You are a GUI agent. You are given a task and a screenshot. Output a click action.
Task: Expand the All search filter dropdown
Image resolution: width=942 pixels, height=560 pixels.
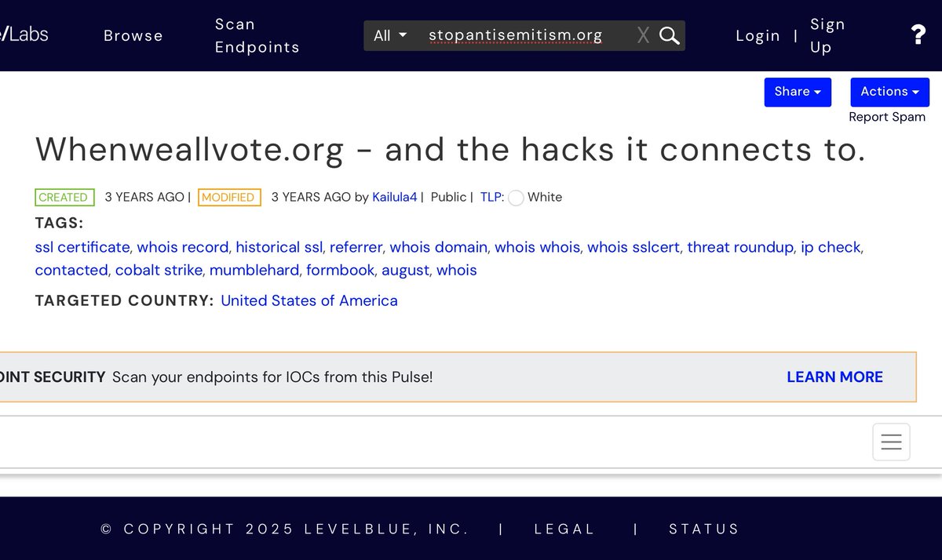click(390, 35)
